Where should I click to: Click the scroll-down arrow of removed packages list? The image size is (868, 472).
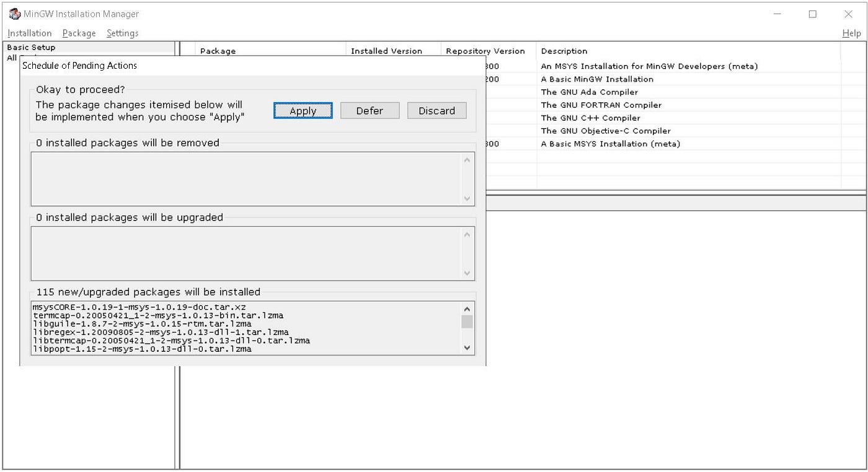467,198
